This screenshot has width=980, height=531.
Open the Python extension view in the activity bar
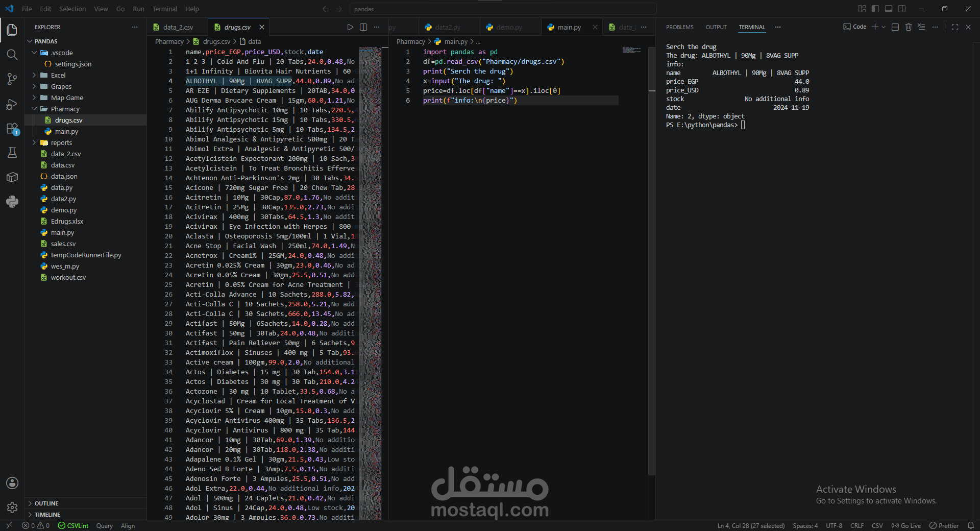pos(12,202)
